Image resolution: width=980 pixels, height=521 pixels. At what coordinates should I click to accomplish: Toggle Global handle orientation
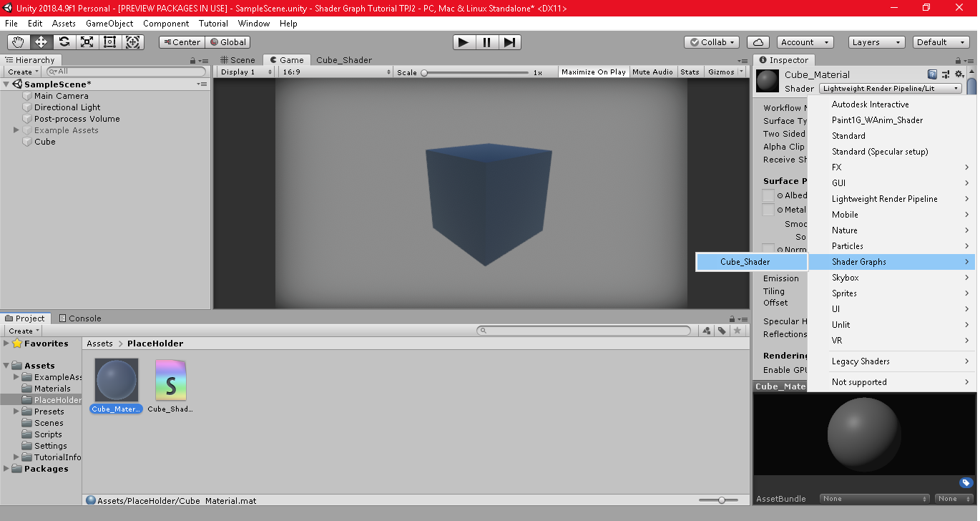pos(227,42)
